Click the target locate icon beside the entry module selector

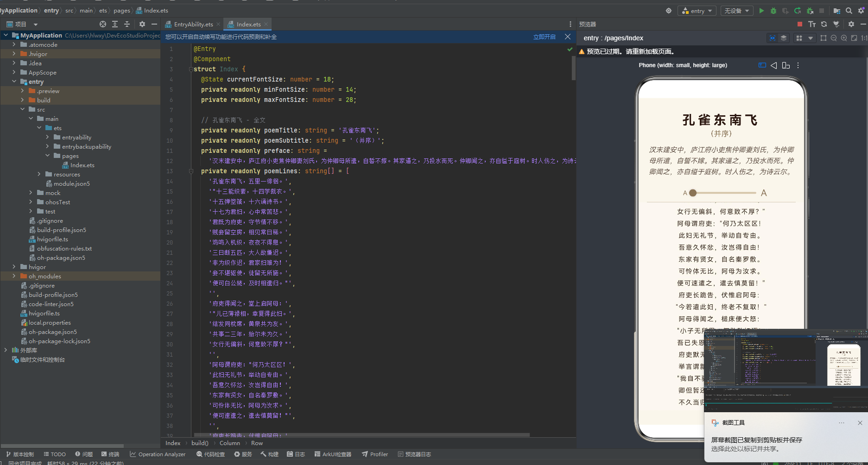[669, 11]
